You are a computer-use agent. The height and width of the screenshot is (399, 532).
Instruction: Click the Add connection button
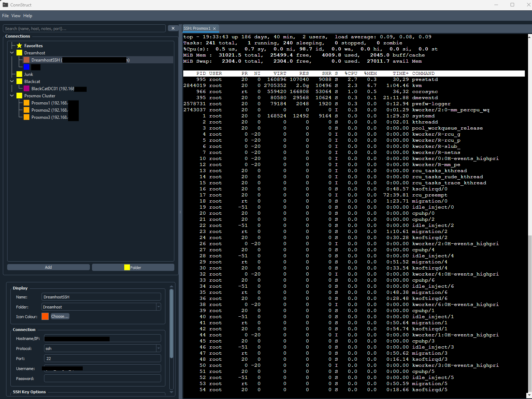[x=48, y=267]
